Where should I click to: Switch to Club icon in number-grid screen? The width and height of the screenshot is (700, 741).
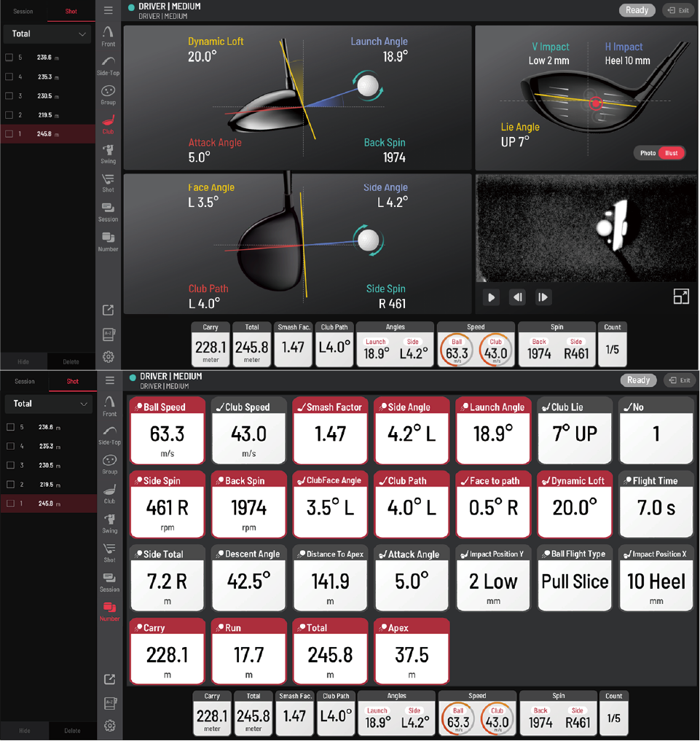click(x=109, y=494)
